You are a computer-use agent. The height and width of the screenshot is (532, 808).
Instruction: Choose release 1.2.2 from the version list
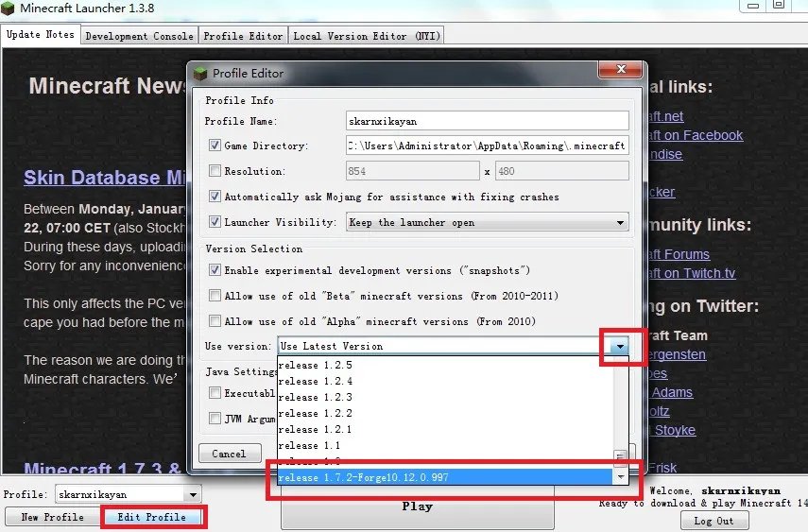(x=445, y=413)
